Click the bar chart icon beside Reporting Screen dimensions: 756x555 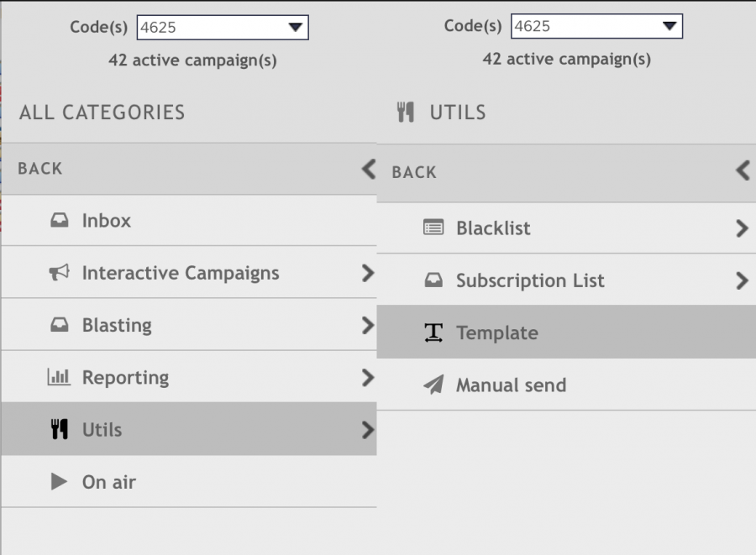tap(59, 378)
